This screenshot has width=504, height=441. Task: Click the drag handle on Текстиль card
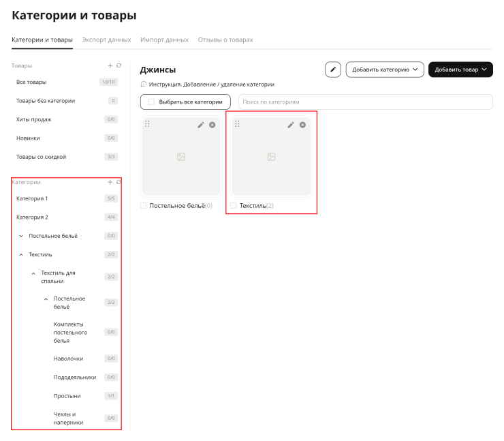pos(237,124)
